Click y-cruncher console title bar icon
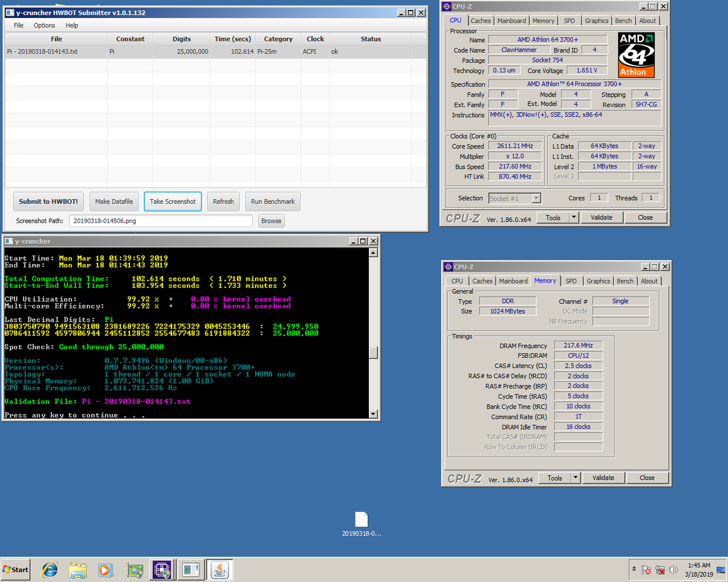 [x=9, y=241]
